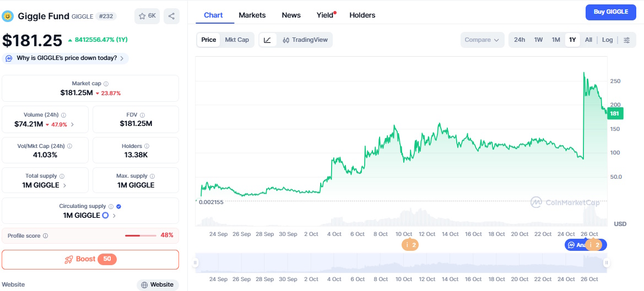Click the Market cap info icon

pos(106,84)
